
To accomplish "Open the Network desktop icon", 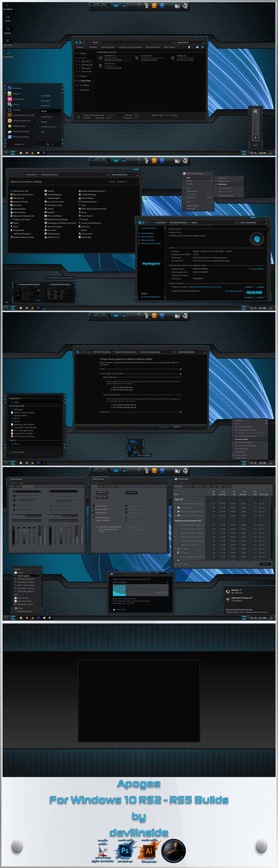I will pos(8,30).
